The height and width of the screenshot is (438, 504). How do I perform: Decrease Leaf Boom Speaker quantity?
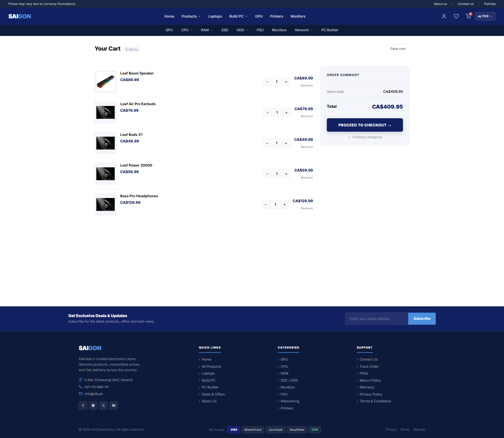(267, 82)
